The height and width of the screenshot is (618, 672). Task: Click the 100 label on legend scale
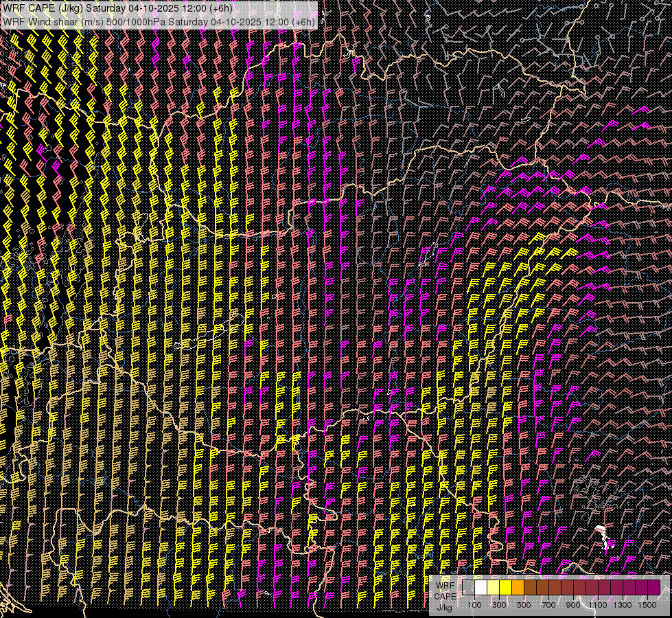[474, 605]
